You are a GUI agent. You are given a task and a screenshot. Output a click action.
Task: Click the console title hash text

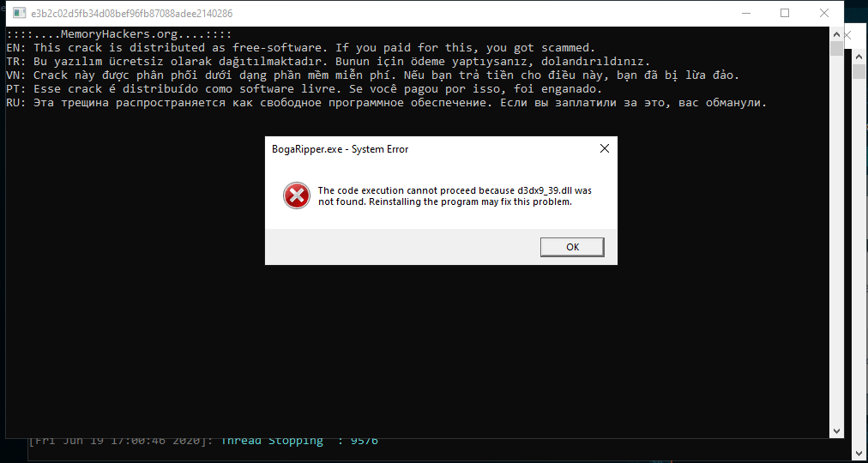pyautogui.click(x=132, y=13)
